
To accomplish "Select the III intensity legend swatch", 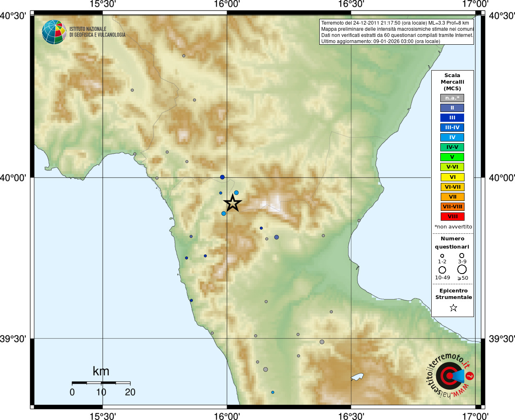I will (x=452, y=118).
